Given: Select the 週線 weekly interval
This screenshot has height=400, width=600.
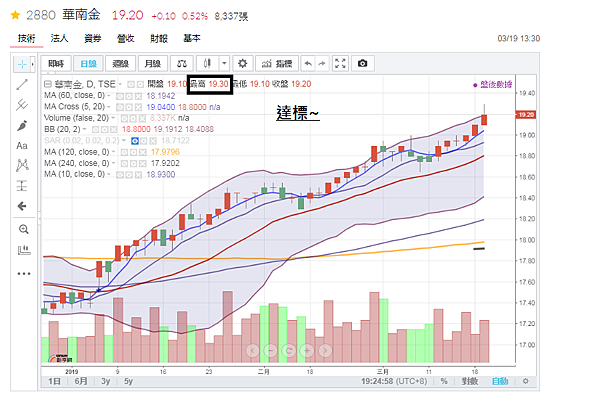Looking at the screenshot, I should (x=121, y=64).
